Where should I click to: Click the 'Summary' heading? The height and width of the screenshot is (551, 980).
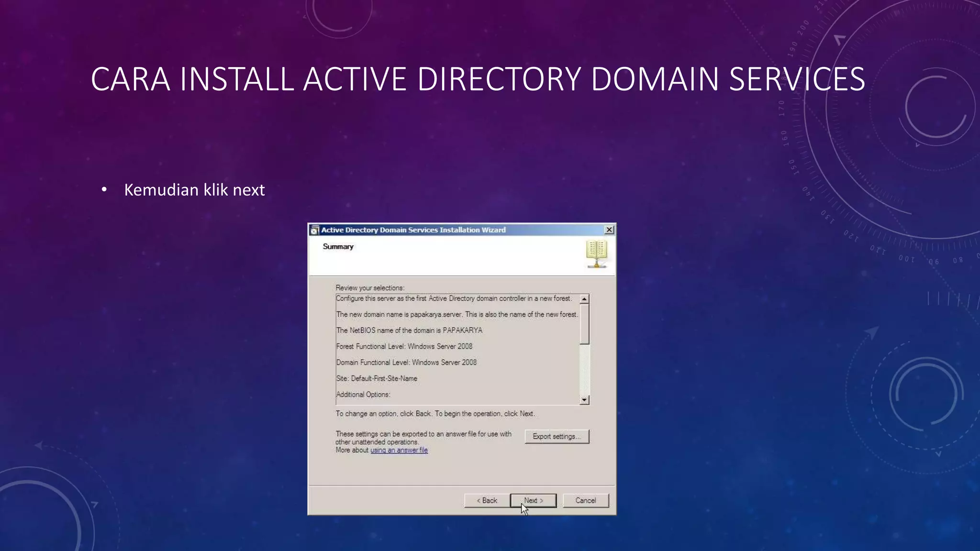(338, 246)
